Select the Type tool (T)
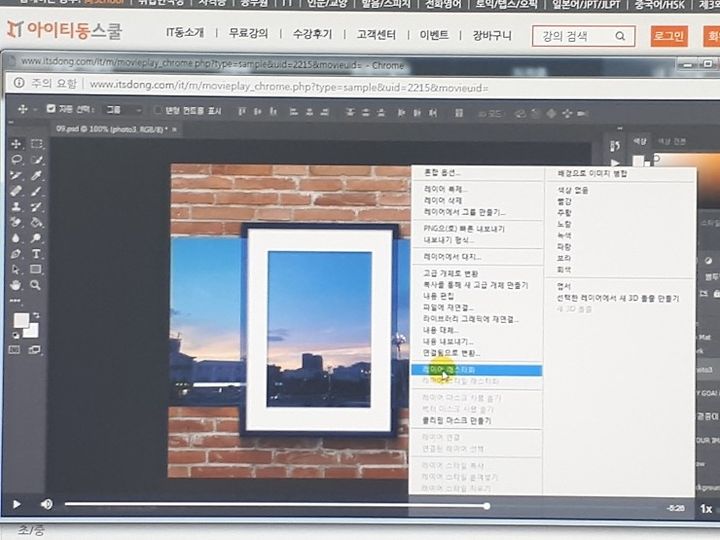Image resolution: width=720 pixels, height=540 pixels. [x=36, y=253]
